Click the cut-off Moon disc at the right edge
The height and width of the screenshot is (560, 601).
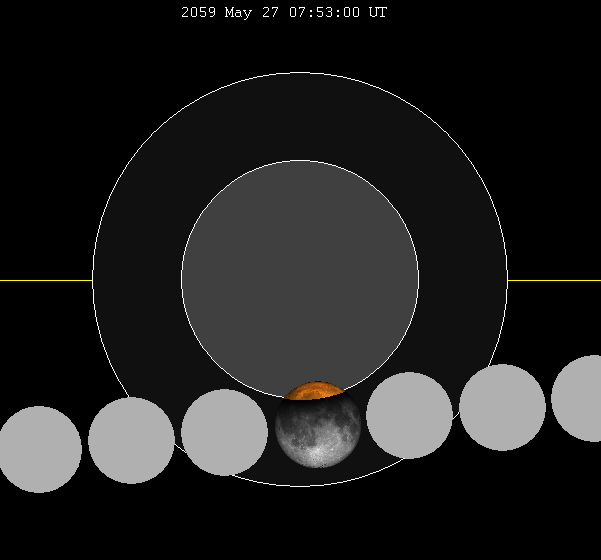click(580, 398)
